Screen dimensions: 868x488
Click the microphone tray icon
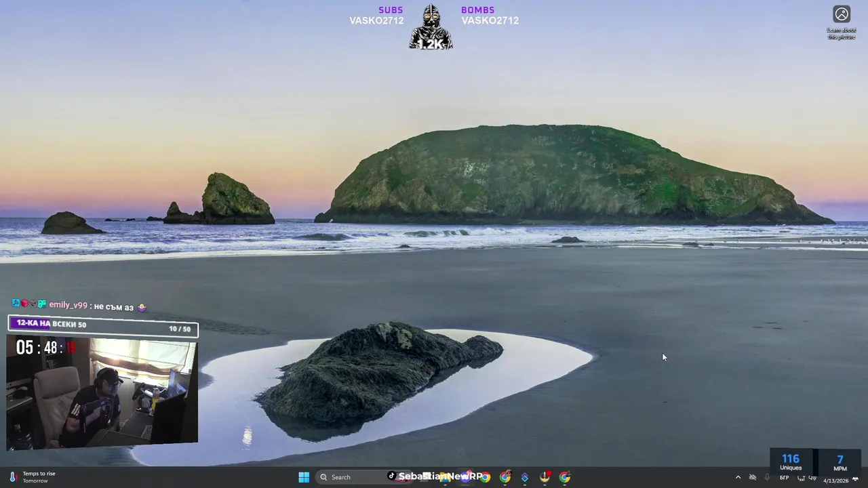point(767,477)
